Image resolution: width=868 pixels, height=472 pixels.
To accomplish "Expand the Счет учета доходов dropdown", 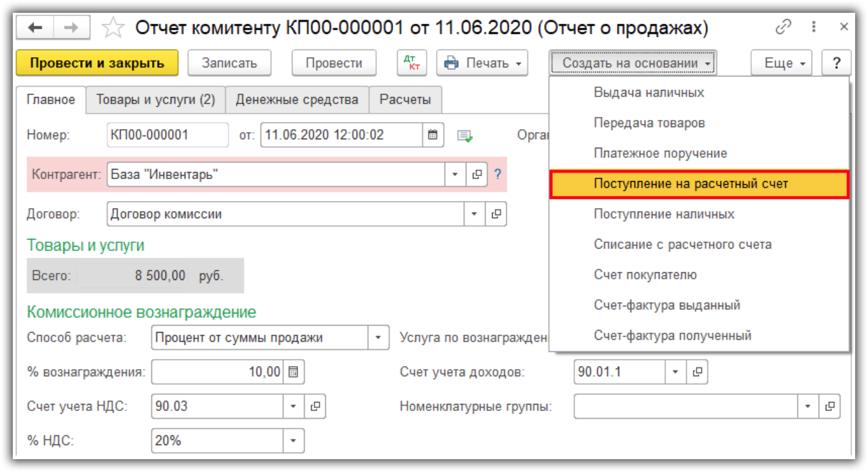I will pyautogui.click(x=675, y=372).
